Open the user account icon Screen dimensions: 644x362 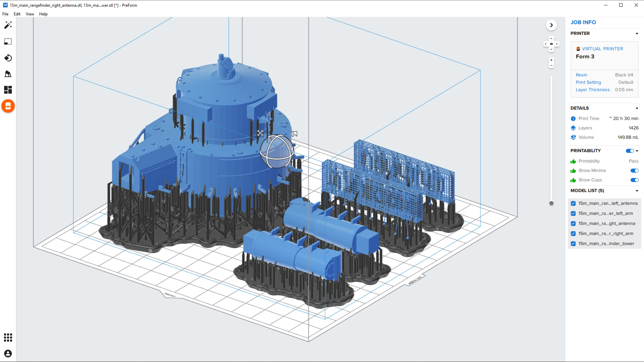tap(8, 354)
